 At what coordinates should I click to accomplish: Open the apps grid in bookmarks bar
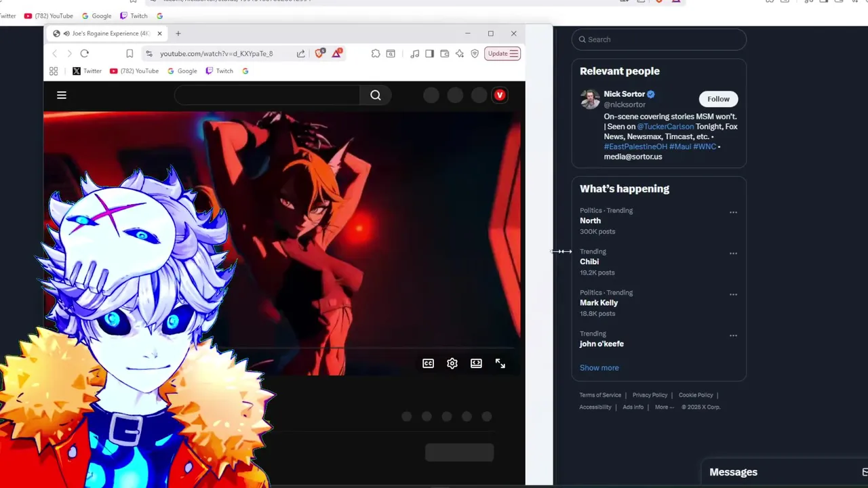coord(54,70)
